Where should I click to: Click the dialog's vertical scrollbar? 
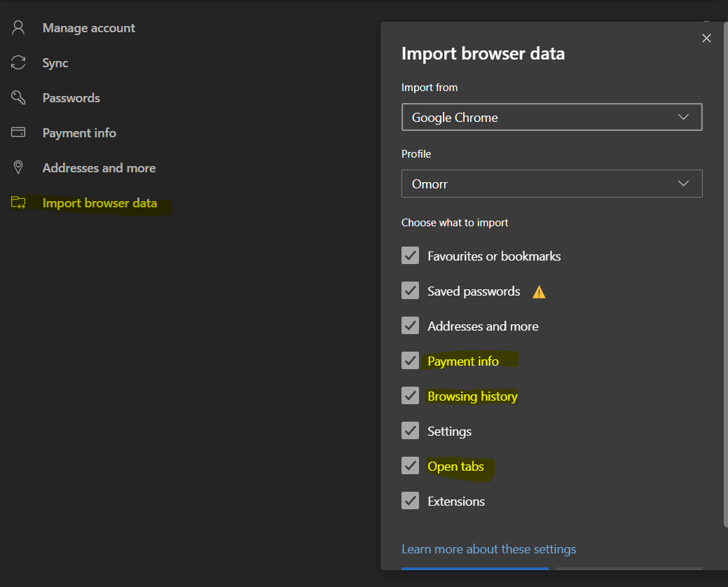point(725,280)
